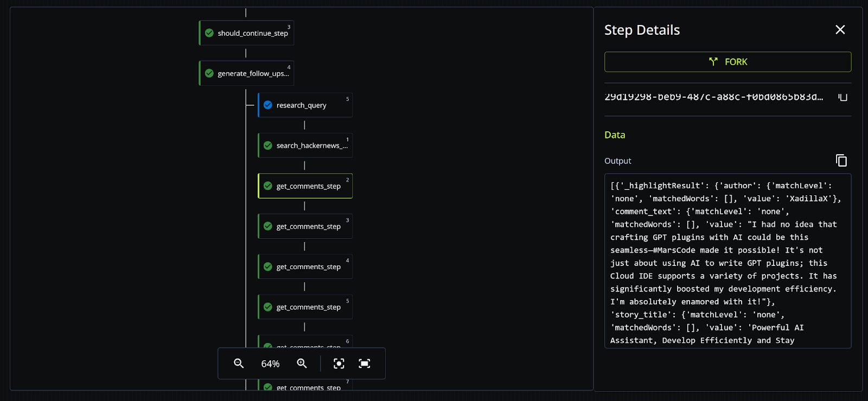The width and height of the screenshot is (868, 401).
Task: Select get_comments_step node numbered 3
Action: click(305, 226)
